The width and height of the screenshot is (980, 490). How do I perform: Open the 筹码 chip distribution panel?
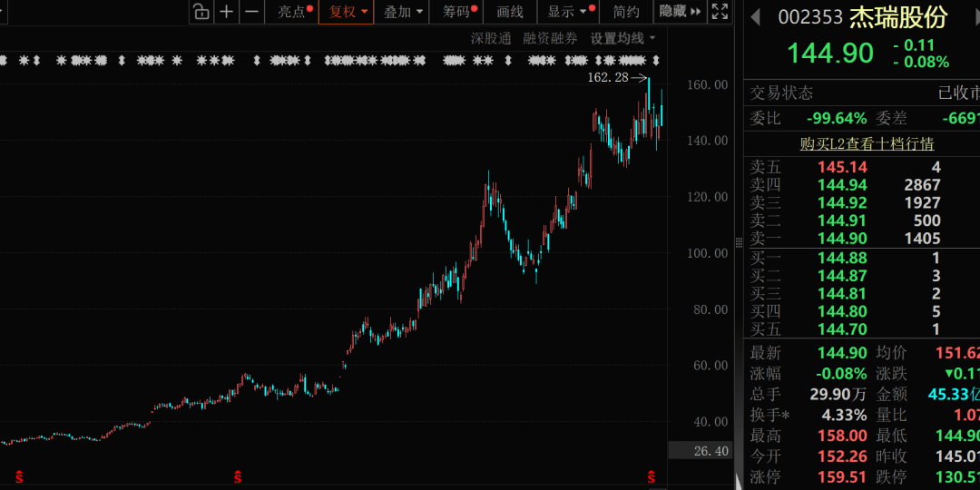click(456, 11)
